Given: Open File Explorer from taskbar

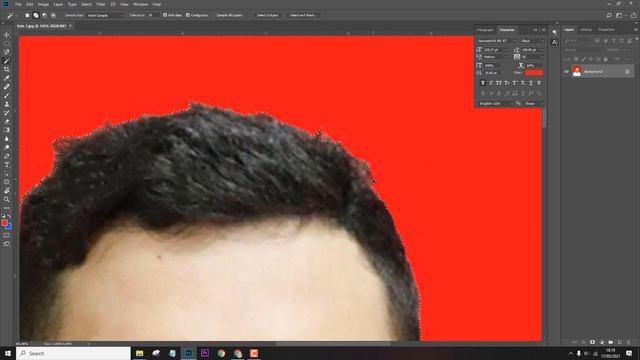Looking at the screenshot, I should pos(140,353).
